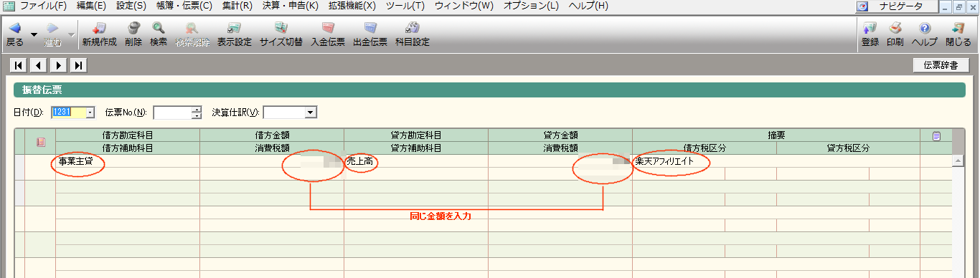Open the 集計(R) menu
The height and width of the screenshot is (278, 980).
point(237,6)
